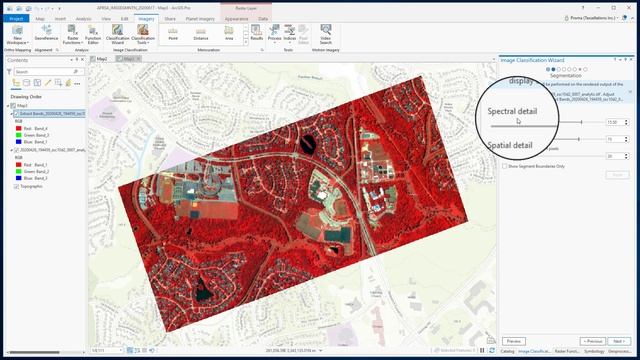Click the refresh map icon
Viewport: 640px width, 360px height.
492,350
